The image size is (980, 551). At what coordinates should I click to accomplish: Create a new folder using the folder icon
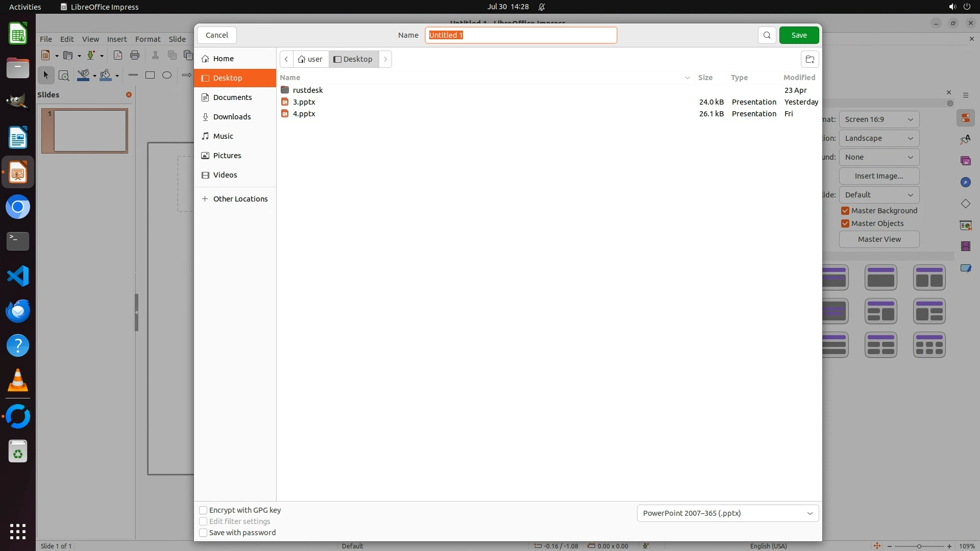(x=810, y=59)
